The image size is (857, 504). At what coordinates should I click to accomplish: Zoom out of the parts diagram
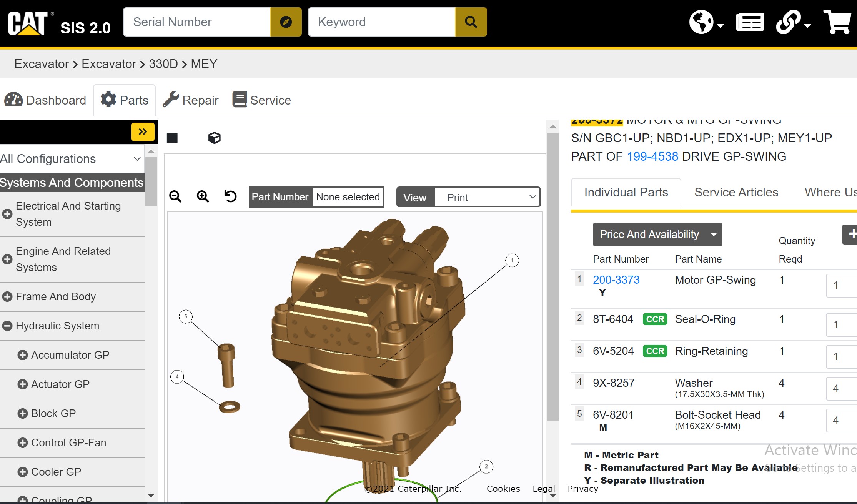click(175, 196)
